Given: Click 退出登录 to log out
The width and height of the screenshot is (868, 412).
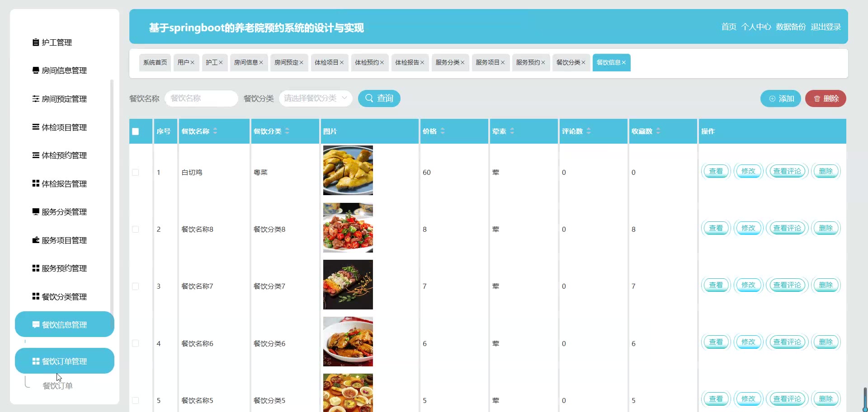Looking at the screenshot, I should pyautogui.click(x=826, y=27).
